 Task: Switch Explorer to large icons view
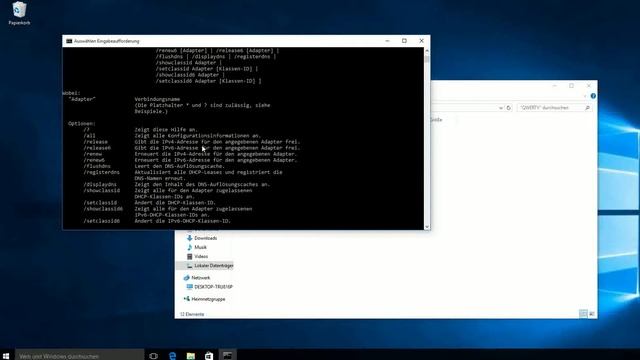coord(591,314)
